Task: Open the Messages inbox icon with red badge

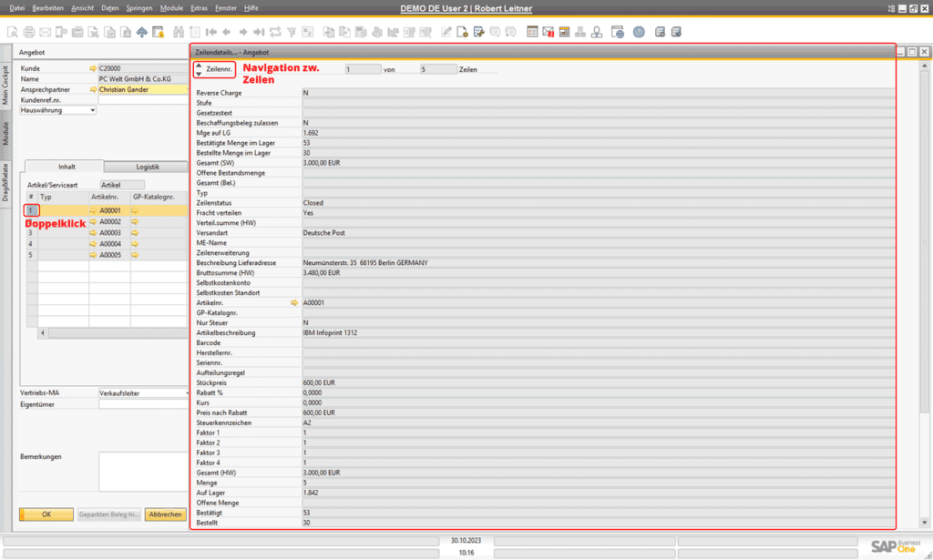Action: tap(548, 32)
